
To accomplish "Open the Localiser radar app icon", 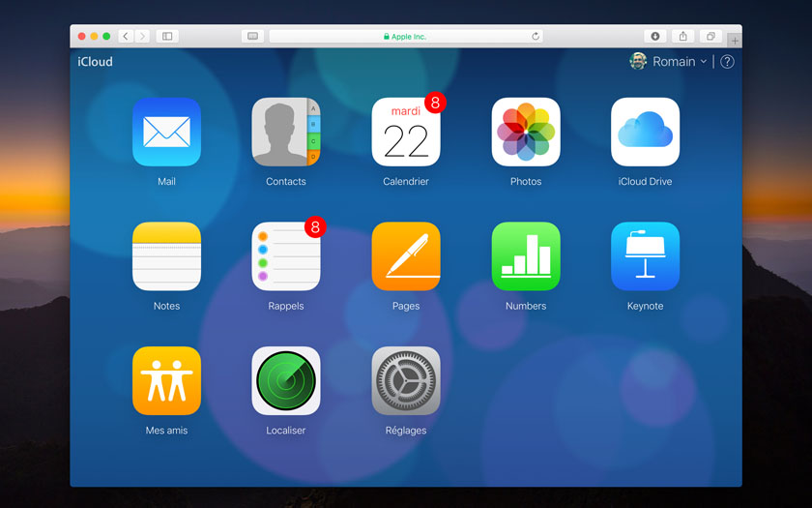I will (x=286, y=380).
